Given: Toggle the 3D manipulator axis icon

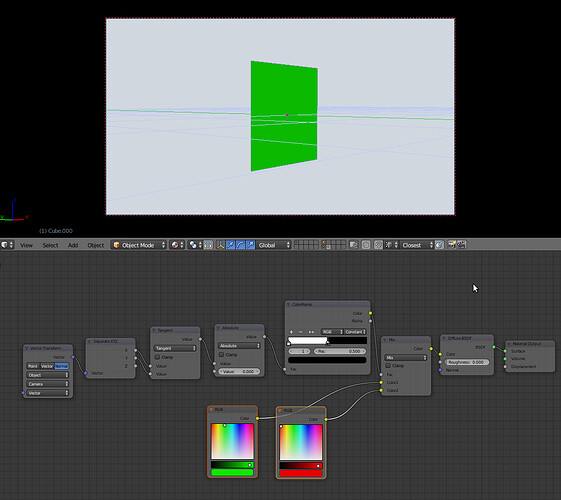Looking at the screenshot, I should [x=220, y=245].
